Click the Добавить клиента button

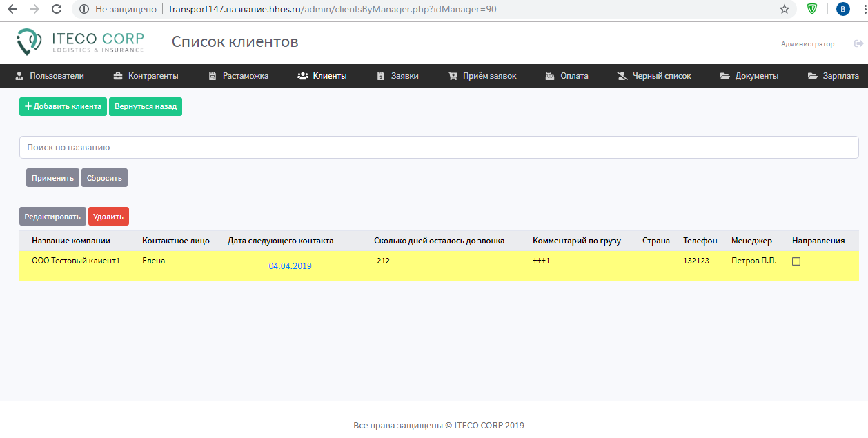click(63, 106)
